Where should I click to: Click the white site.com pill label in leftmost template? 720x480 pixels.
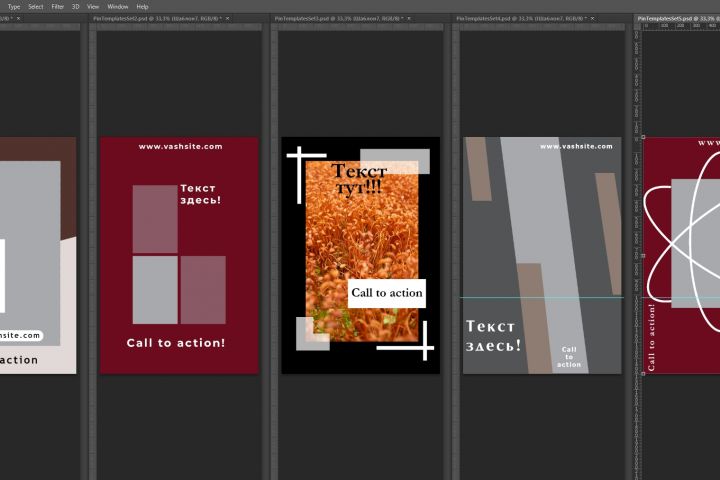pos(21,335)
